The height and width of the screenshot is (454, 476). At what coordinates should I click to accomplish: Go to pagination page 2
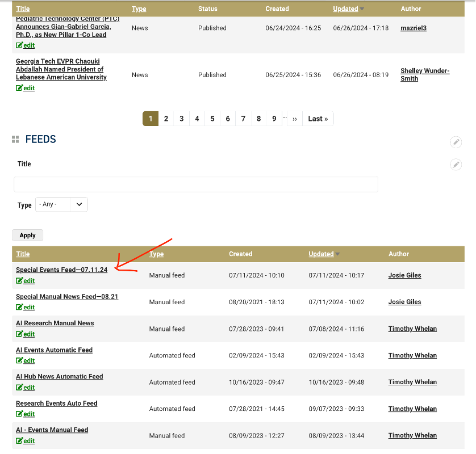[x=166, y=119]
